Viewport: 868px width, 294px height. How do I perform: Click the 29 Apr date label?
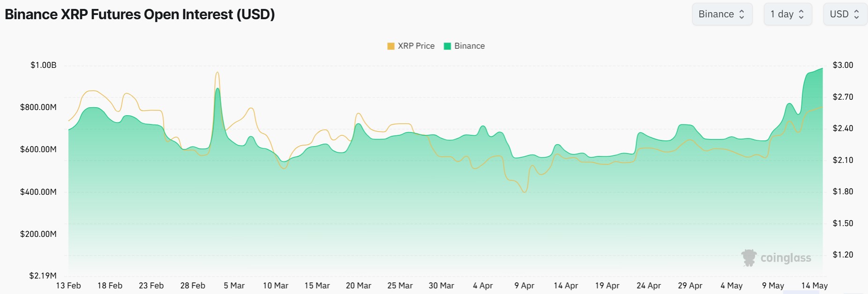point(690,286)
